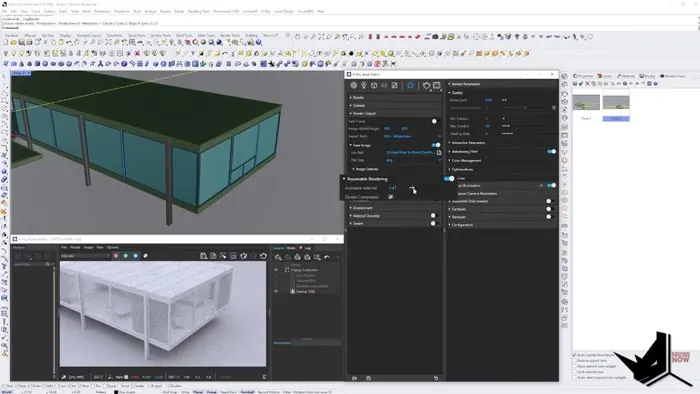
Task: Open the Surface Tools toolbar tab
Action: click(x=160, y=35)
